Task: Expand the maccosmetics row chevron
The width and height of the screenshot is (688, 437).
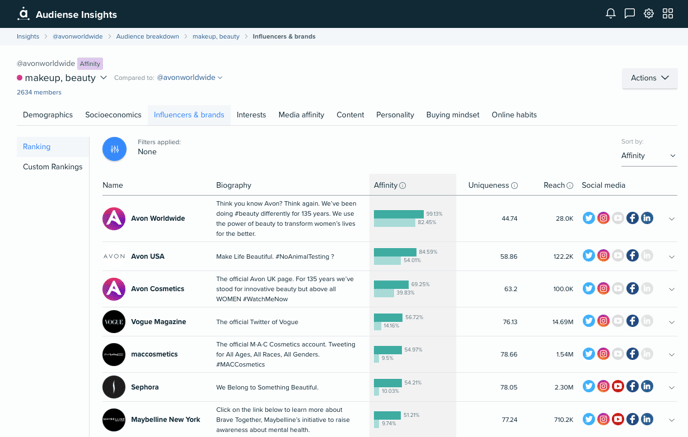Action: pos(671,355)
